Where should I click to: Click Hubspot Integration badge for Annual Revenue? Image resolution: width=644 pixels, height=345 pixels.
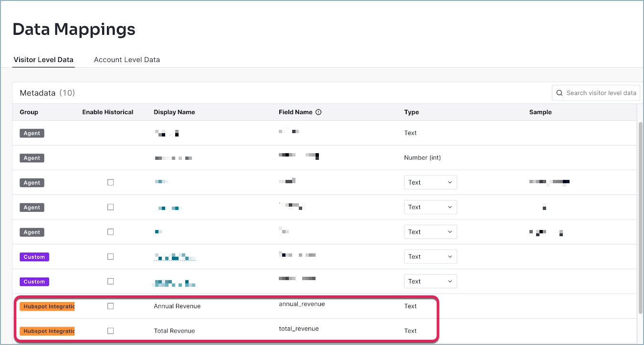[47, 306]
